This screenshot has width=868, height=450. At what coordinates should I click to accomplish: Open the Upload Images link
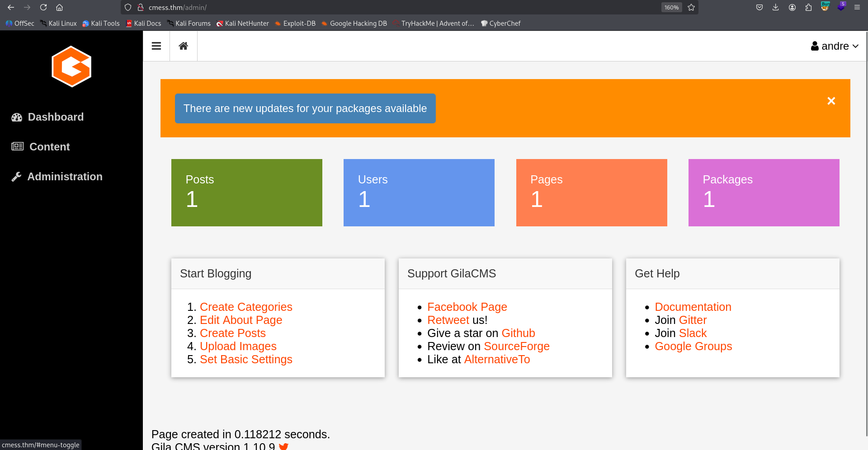pyautogui.click(x=238, y=346)
